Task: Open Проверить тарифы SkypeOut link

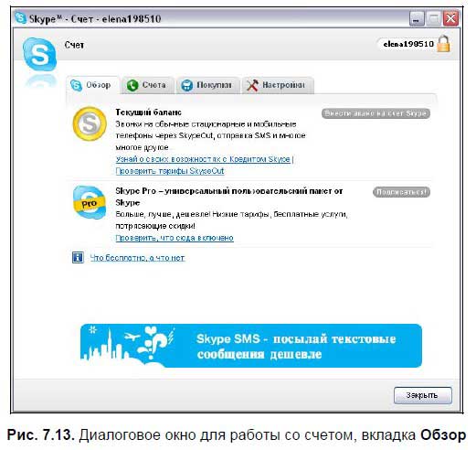Action: click(170, 171)
